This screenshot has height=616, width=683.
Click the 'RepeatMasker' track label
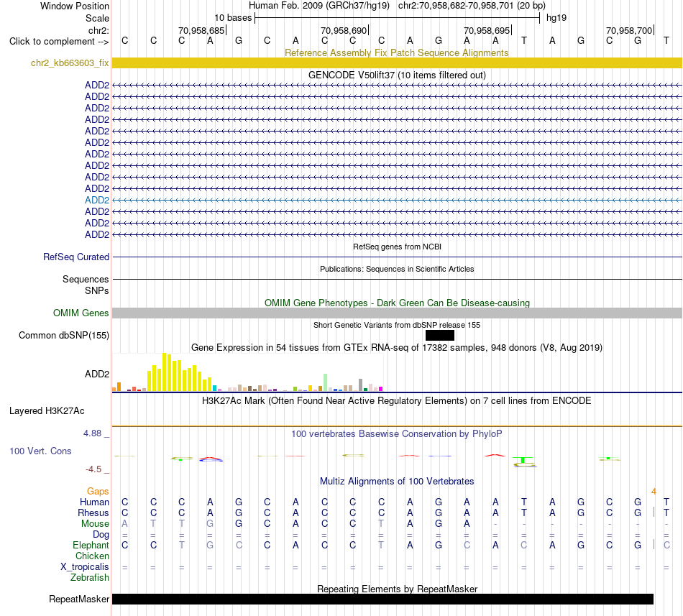click(79, 599)
